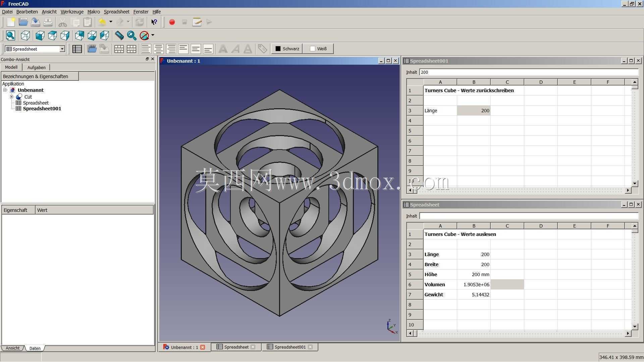
Task: Set the front view cube
Action: [40, 36]
